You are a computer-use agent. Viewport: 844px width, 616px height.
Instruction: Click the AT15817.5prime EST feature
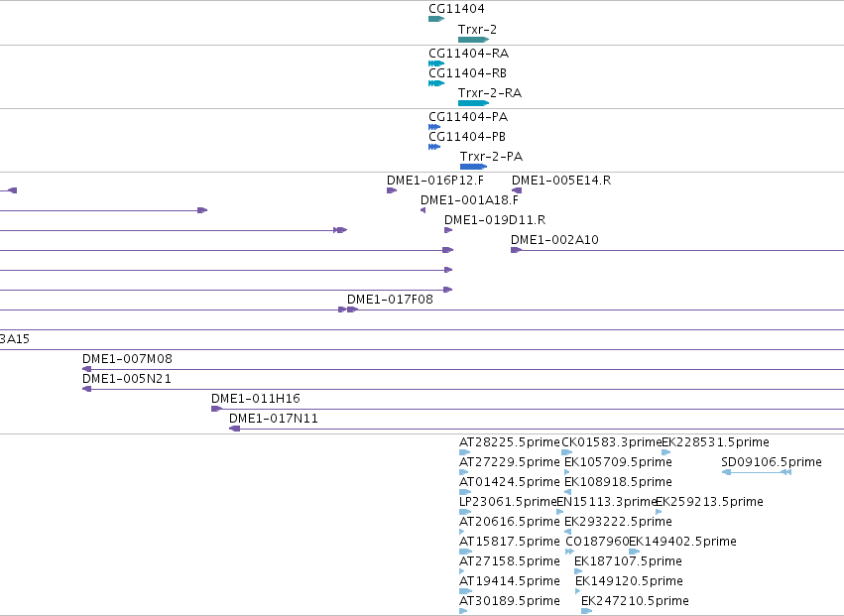(465, 552)
